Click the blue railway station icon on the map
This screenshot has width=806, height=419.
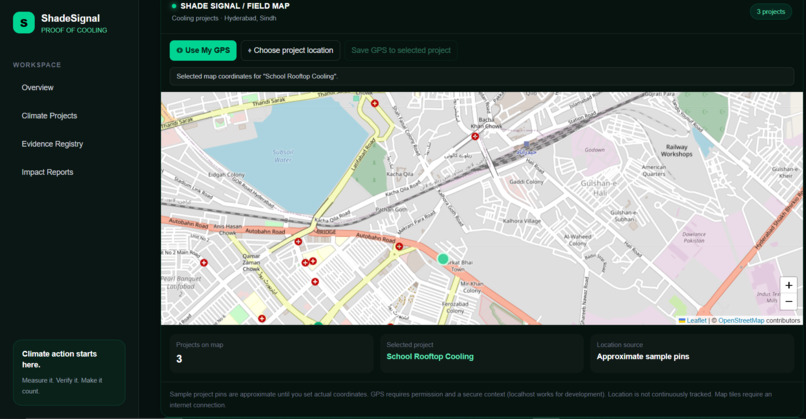pos(526,144)
